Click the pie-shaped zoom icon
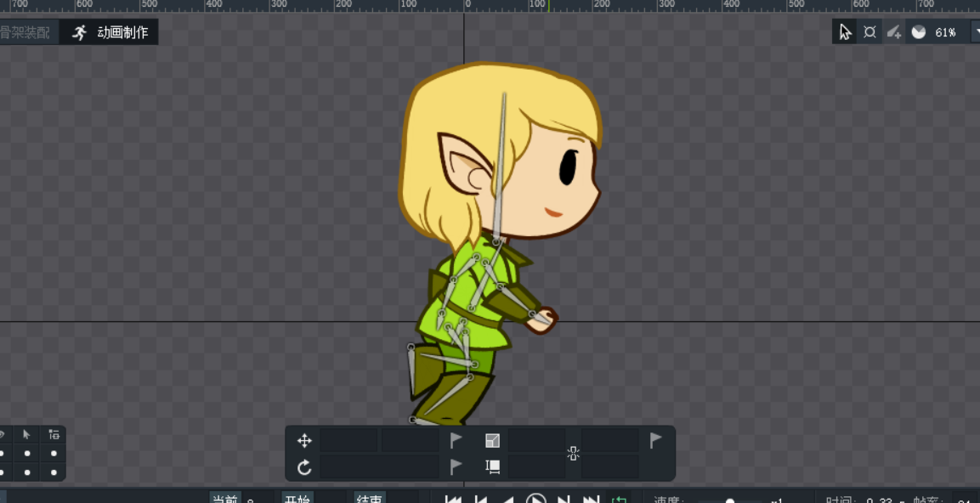 918,32
